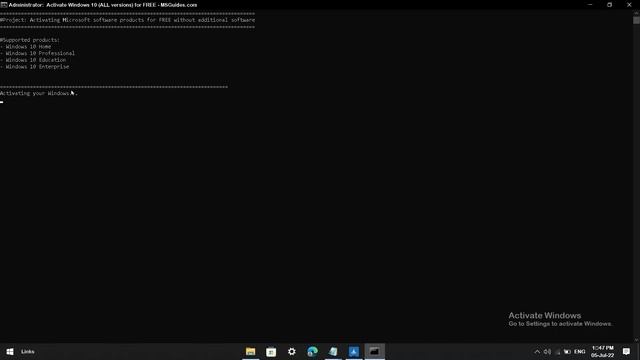640x360 pixels.
Task: Click the scrollbar down arrow in the console
Action: [x=636, y=340]
